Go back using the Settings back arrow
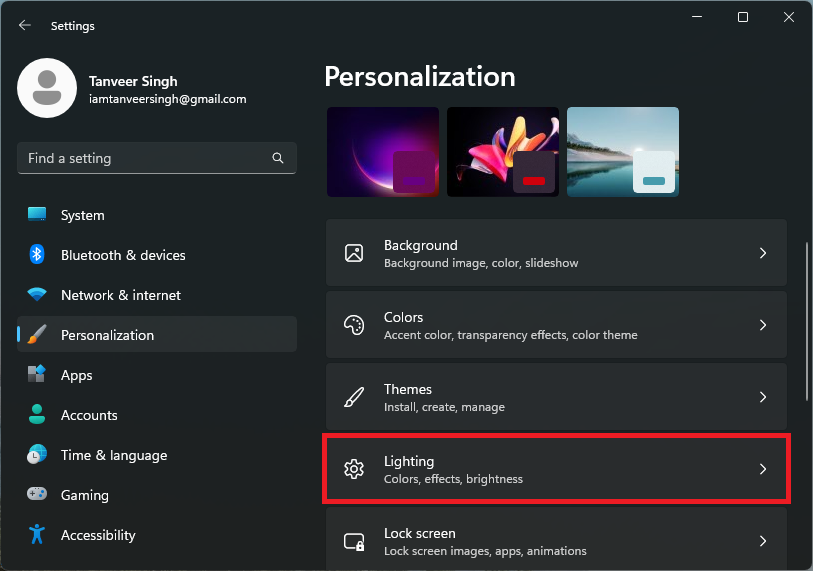Viewport: 813px width, 571px height. click(x=24, y=25)
